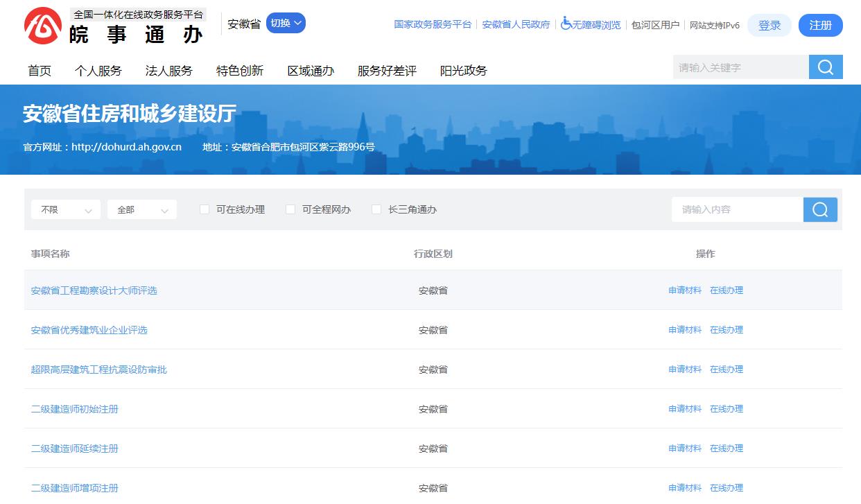Open the 法人服务 section
This screenshot has width=861, height=504.
pos(168,70)
